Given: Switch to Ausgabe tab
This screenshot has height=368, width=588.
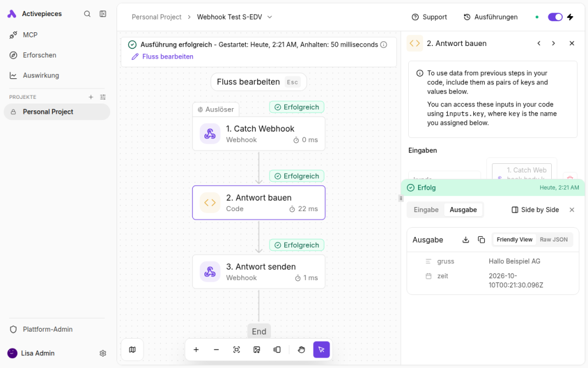Looking at the screenshot, I should [463, 210].
